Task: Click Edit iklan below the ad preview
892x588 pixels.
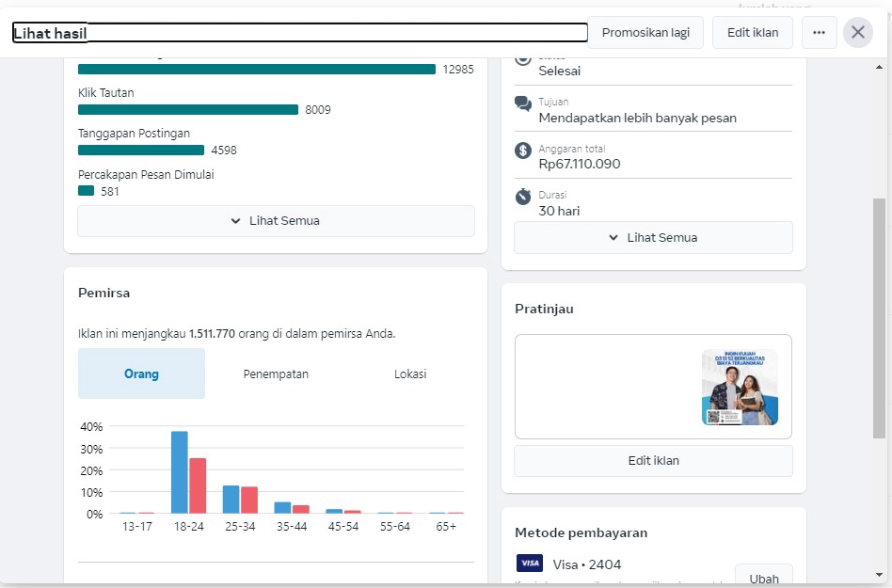Action: 653,461
